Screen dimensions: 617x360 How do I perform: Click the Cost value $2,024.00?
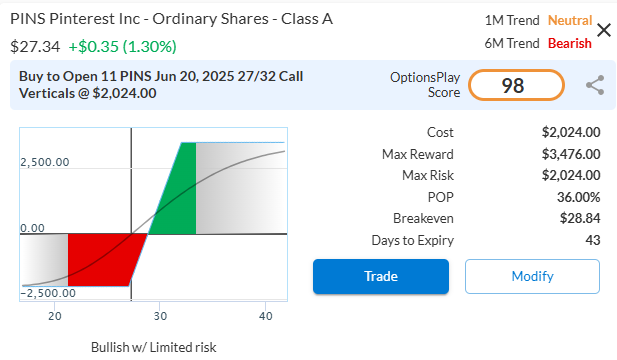click(571, 132)
